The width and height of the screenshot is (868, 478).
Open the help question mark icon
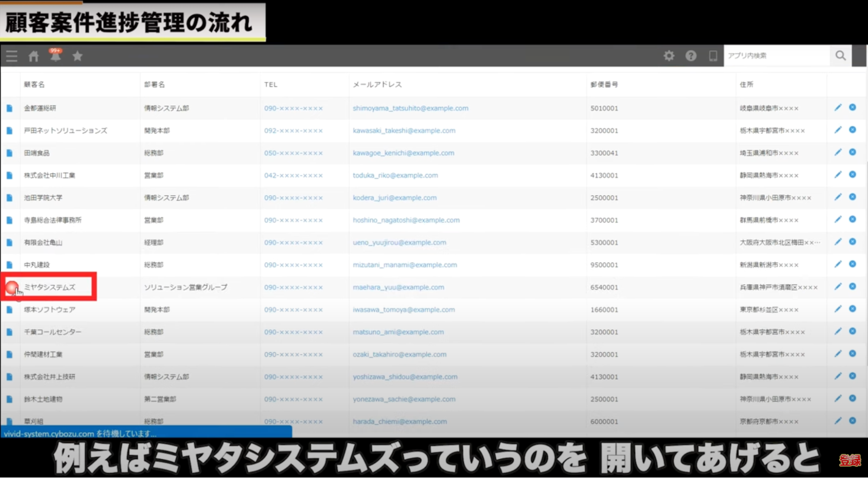tap(691, 56)
